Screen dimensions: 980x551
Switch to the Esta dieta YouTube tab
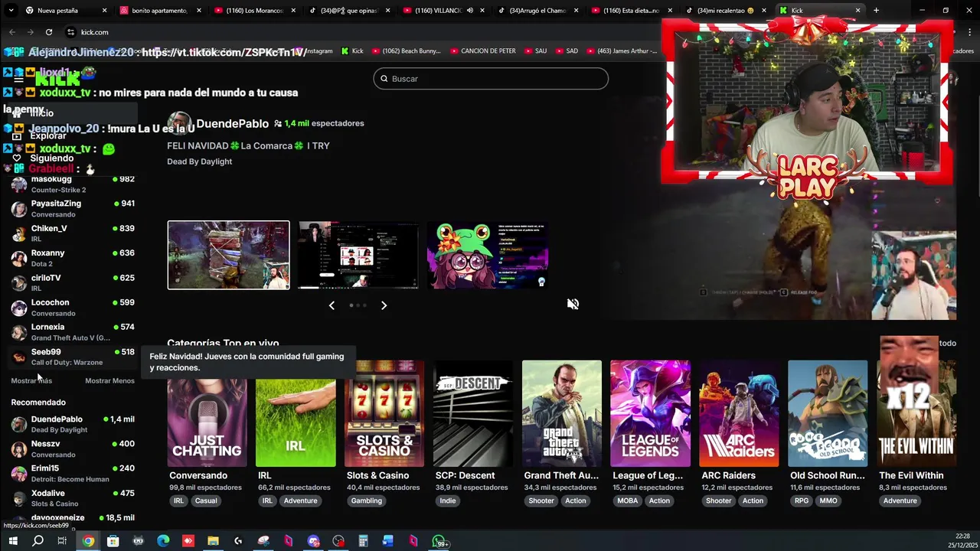click(x=631, y=11)
